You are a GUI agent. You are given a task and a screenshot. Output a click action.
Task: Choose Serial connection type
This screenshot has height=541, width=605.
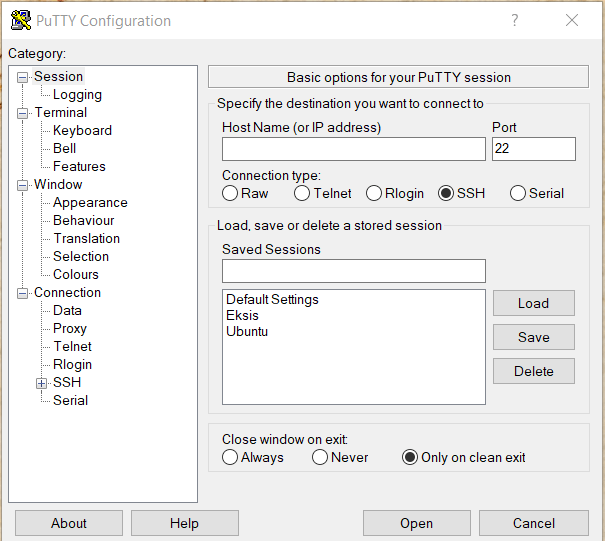tap(518, 193)
